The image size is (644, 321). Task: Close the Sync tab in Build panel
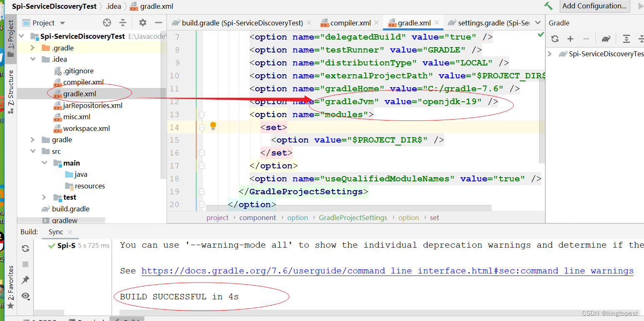point(70,233)
